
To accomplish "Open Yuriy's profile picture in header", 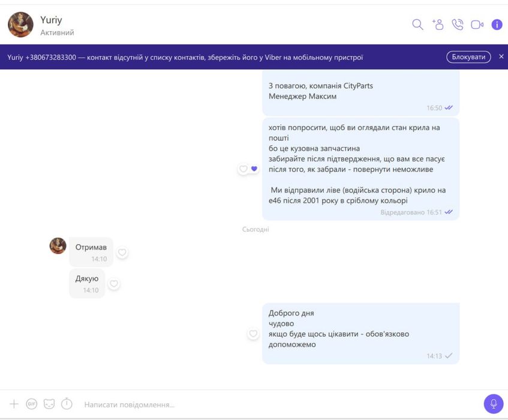I will (20, 25).
